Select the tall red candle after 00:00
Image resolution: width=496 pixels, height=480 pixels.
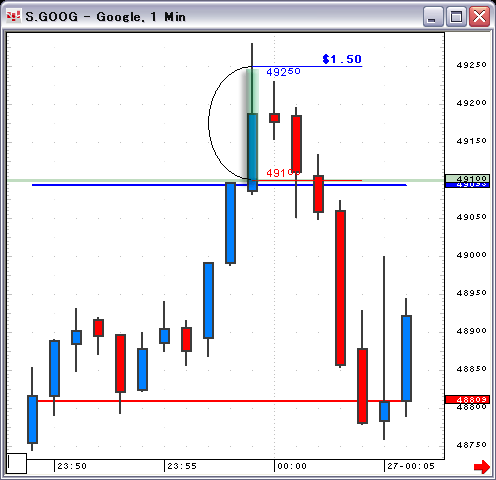point(340,288)
